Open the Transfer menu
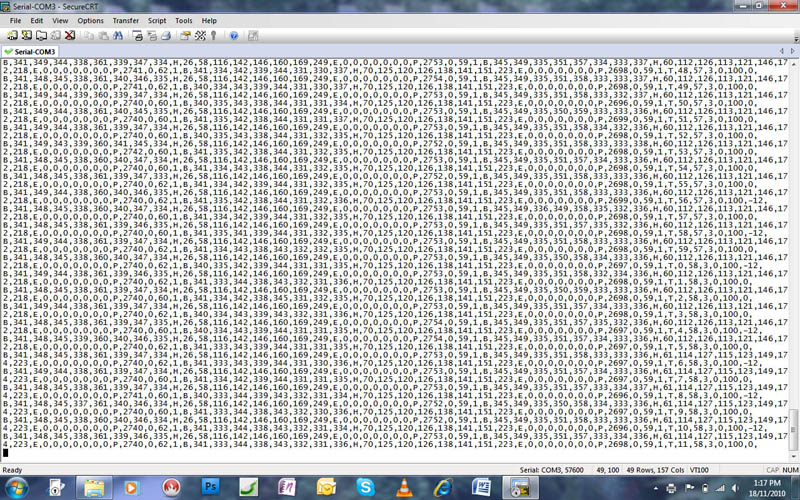800x500 pixels. coord(126,20)
